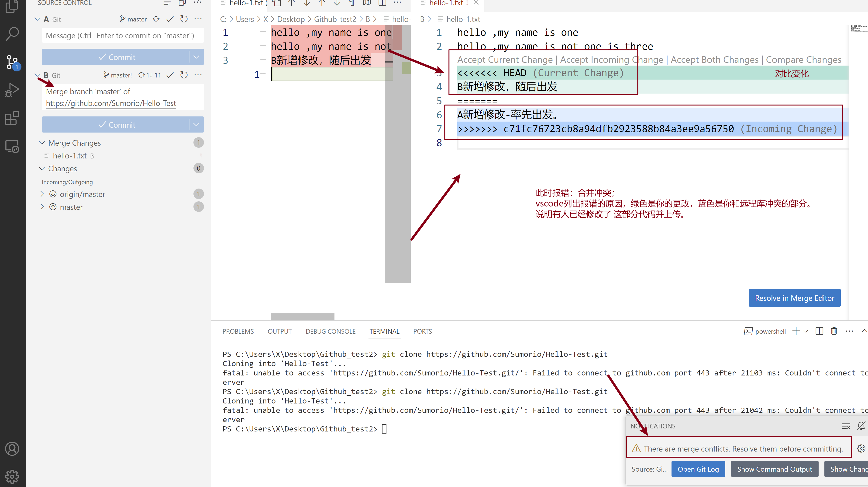Open dropdown arrow beside repository B Commit button
Screen dimensions: 868x487
(196, 125)
